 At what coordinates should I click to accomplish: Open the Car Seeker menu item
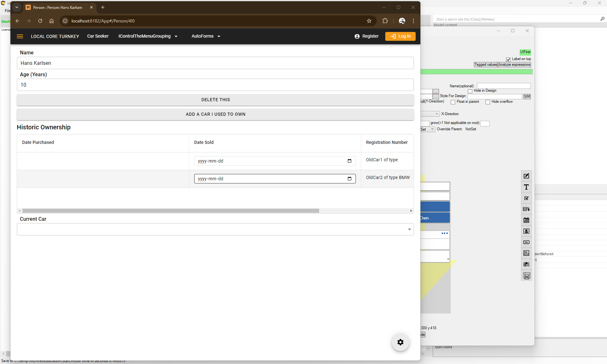click(x=98, y=36)
